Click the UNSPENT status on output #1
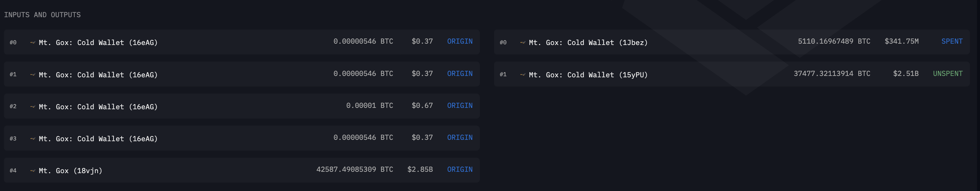The height and width of the screenshot is (191, 980). [948, 73]
